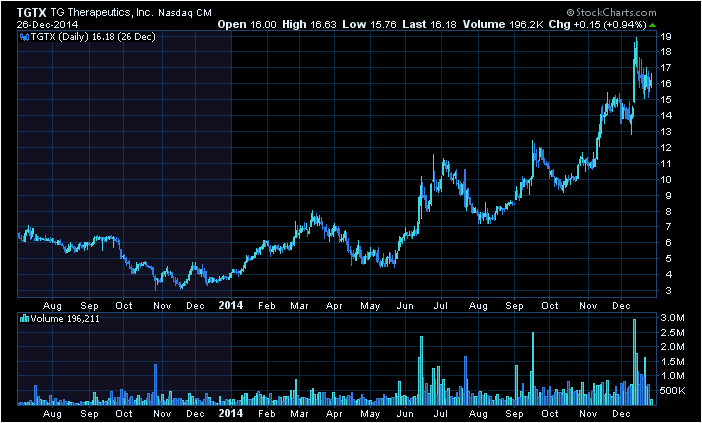The image size is (702, 423).
Task: Click the 15 price axis label
Action: tap(666, 100)
